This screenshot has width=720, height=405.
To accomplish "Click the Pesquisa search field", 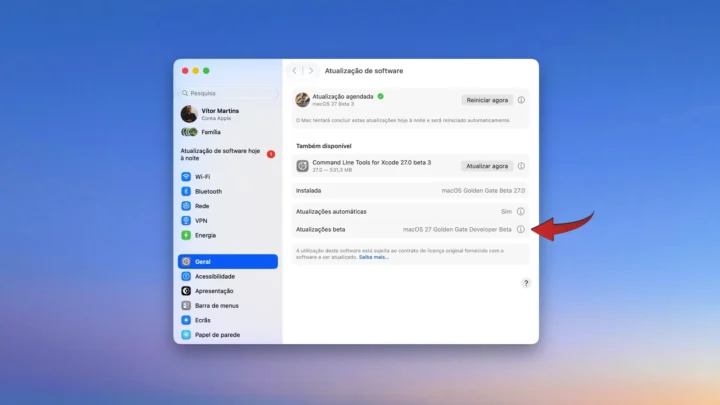I will [x=228, y=93].
